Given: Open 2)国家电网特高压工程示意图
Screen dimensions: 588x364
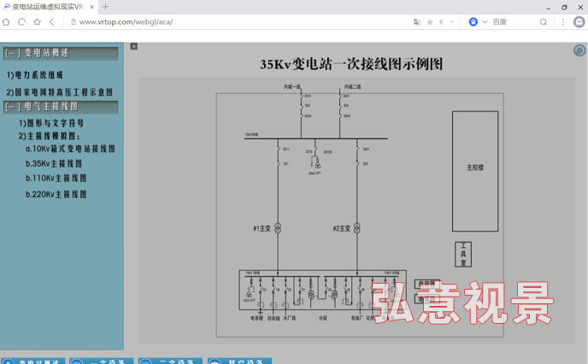Looking at the screenshot, I should click(59, 92).
